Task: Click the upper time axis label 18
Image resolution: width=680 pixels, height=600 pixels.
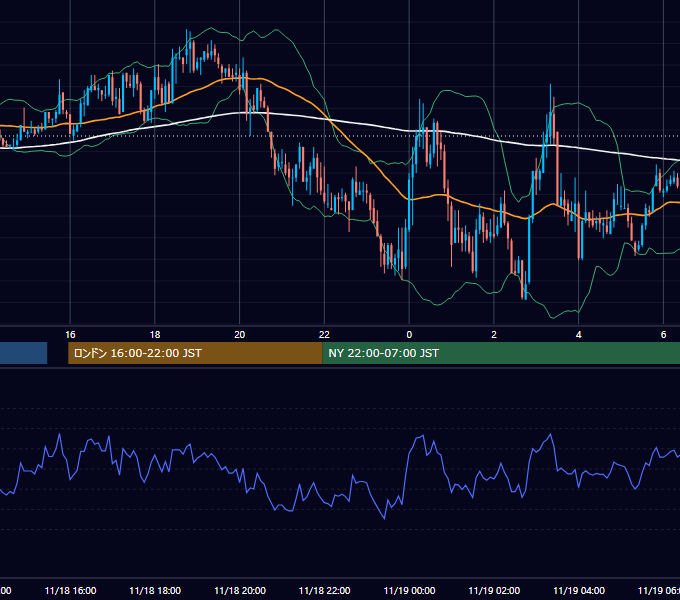Action: tap(155, 335)
